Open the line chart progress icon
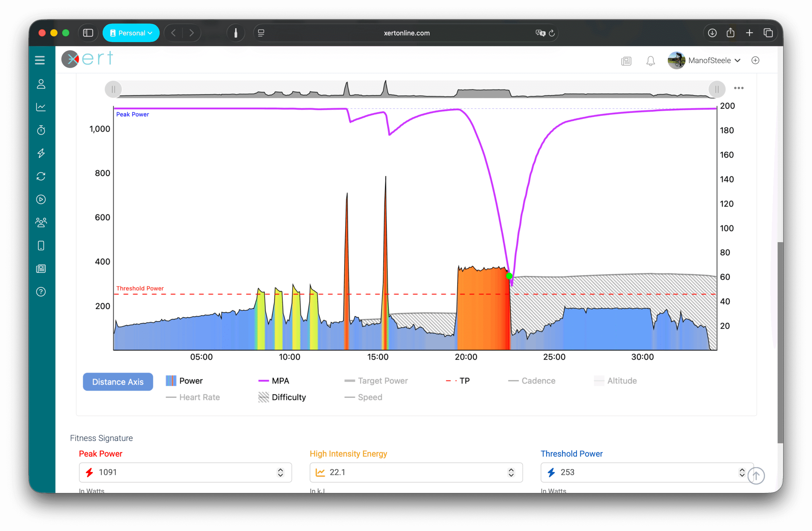Screen dimensions: 812x531 (41, 107)
